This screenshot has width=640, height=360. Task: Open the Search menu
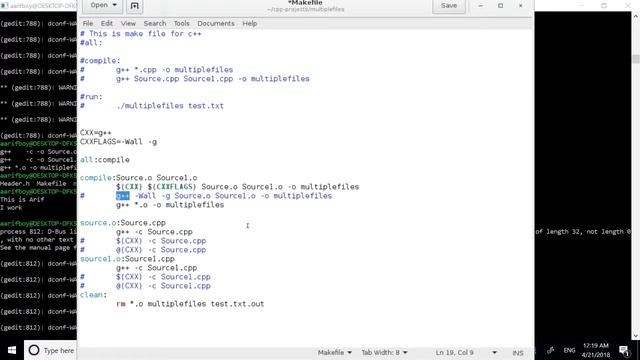pos(155,23)
